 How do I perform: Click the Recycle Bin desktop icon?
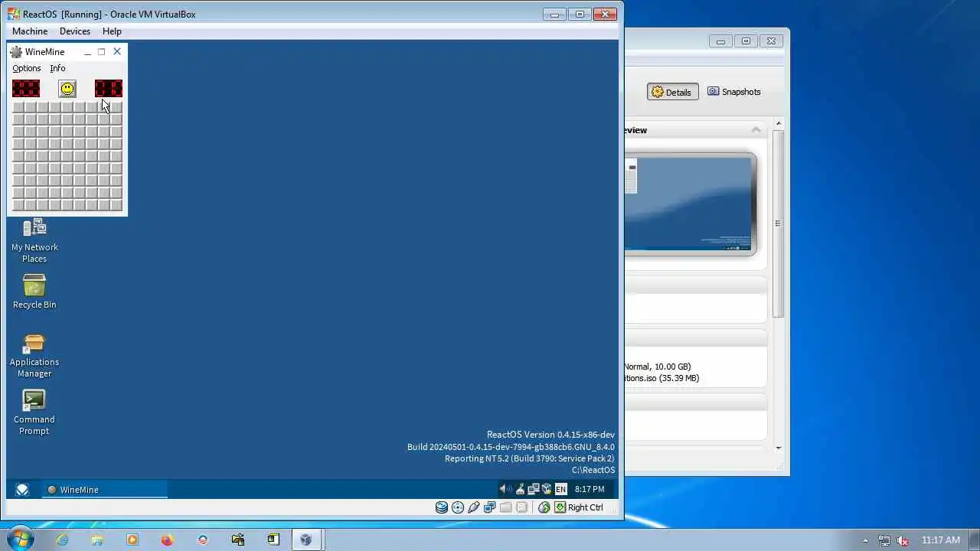coord(34,292)
